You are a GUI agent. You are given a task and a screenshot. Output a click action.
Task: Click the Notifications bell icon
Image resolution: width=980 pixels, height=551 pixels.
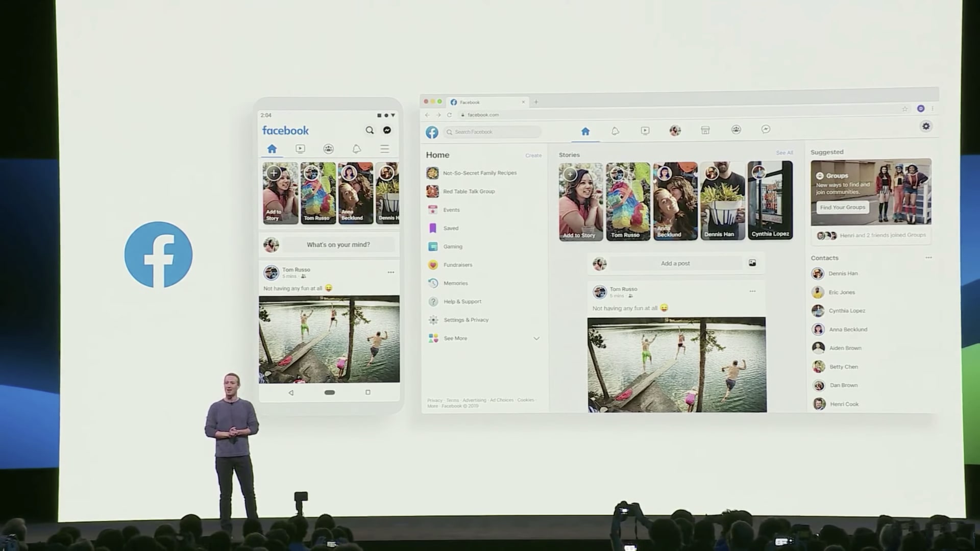(614, 130)
